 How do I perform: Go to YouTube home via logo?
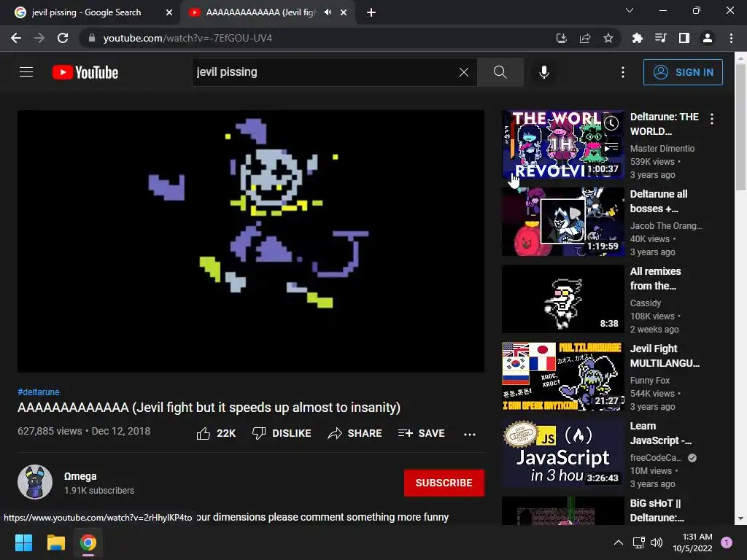[x=85, y=72]
